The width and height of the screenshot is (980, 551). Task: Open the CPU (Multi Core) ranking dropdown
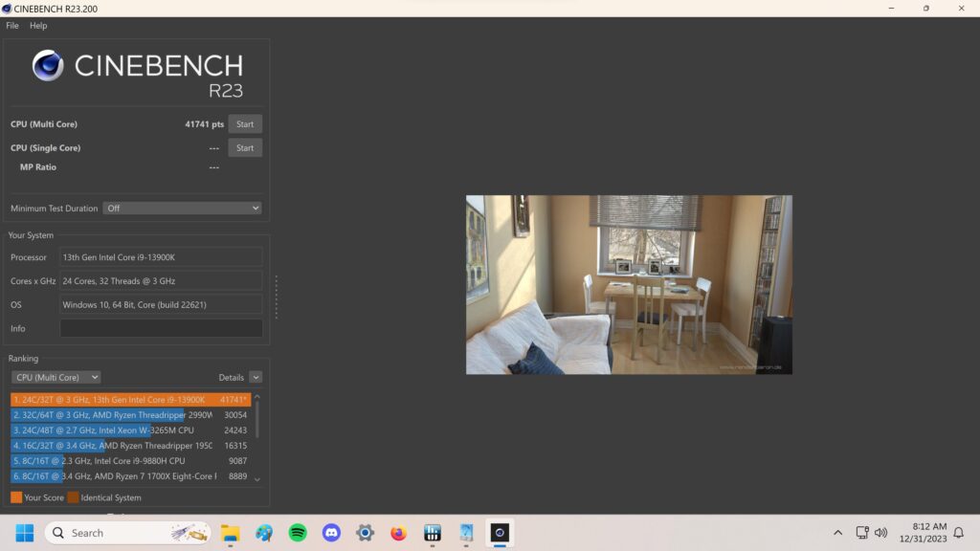(x=56, y=377)
